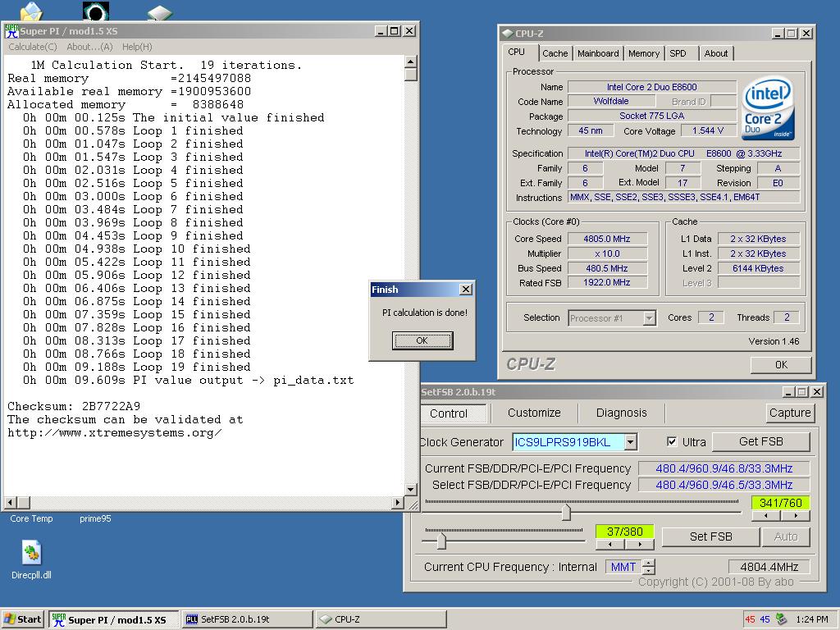Click the lower slider thumb at 37/380

click(441, 541)
